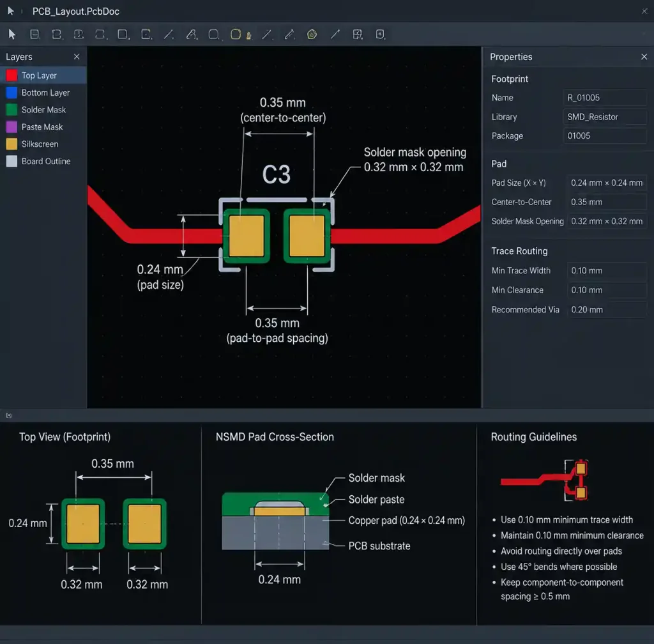Viewport: 654px width, 644px height.
Task: Edit the Package field 01005
Action: pyautogui.click(x=605, y=135)
